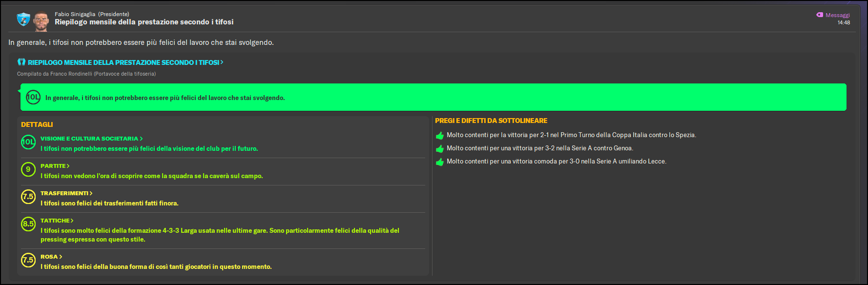
Task: Select text about 2-1 win against Spezia
Action: click(x=571, y=135)
